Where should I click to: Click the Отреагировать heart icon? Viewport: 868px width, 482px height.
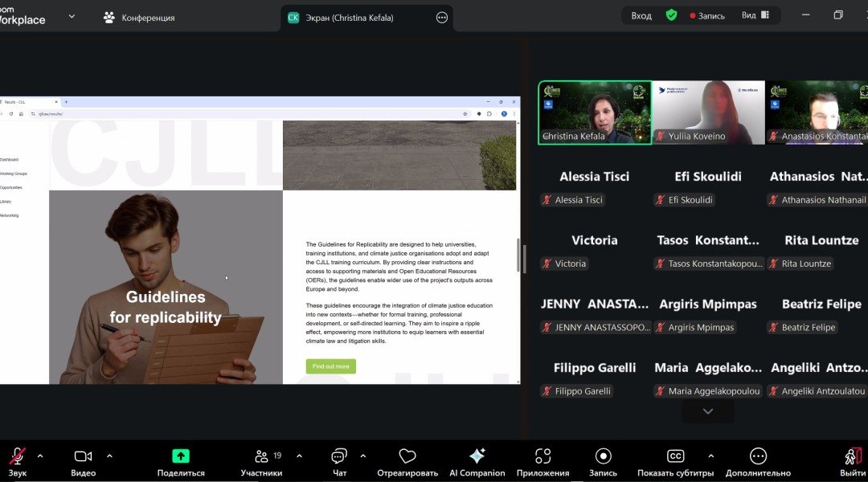pyautogui.click(x=407, y=456)
